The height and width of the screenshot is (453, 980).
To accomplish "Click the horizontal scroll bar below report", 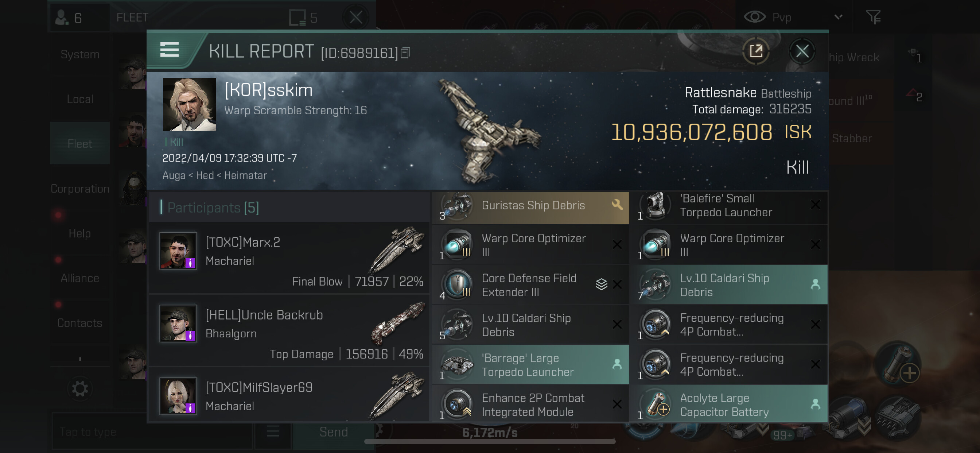I will pos(490,442).
